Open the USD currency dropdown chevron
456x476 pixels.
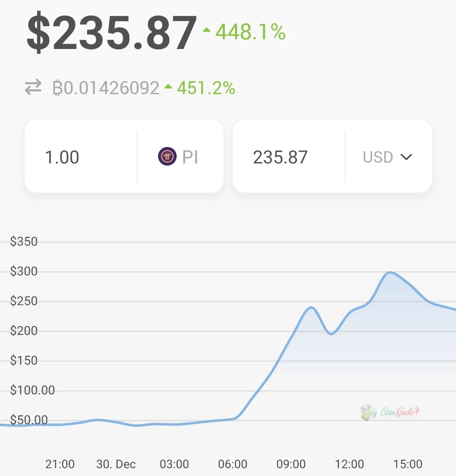click(406, 157)
